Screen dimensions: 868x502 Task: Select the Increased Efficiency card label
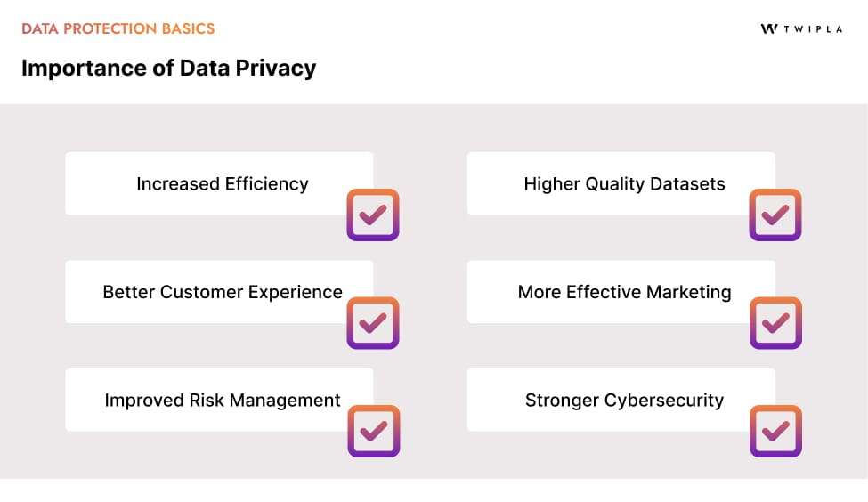click(x=223, y=184)
